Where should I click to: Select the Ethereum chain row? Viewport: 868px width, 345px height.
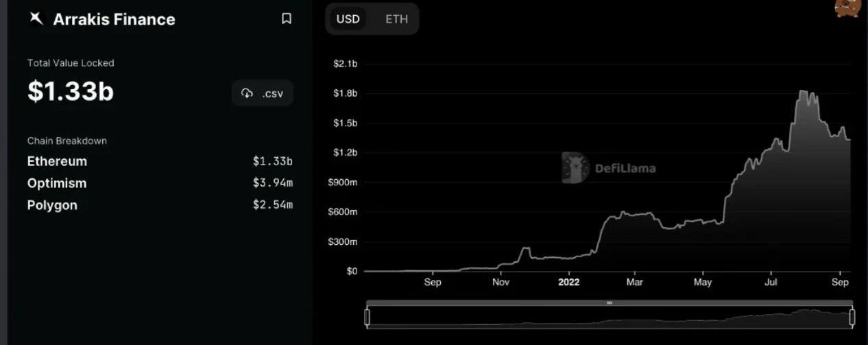[x=160, y=161]
